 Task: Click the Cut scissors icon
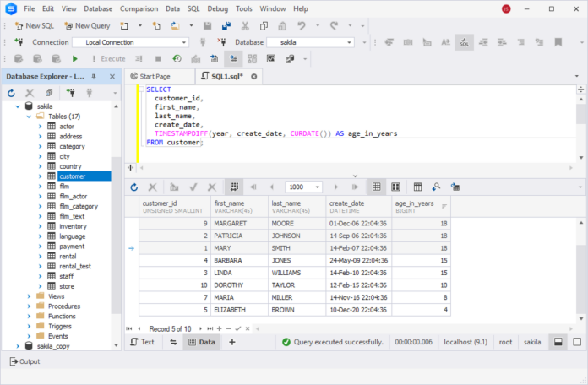245,26
